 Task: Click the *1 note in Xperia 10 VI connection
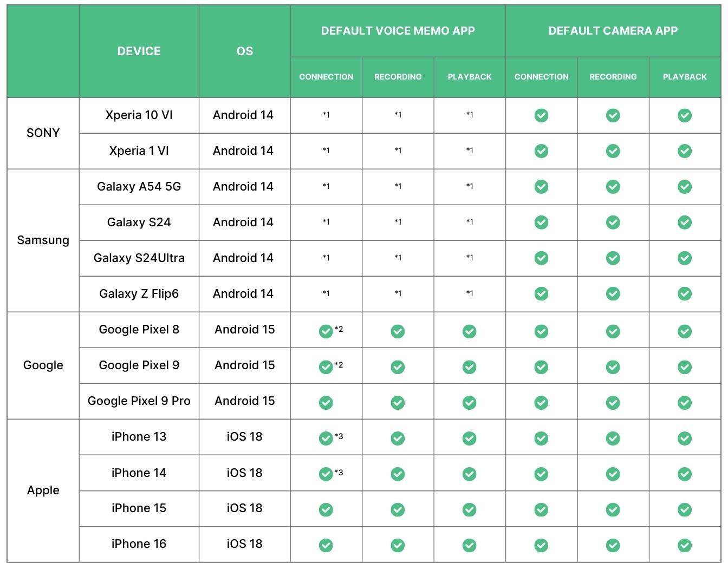point(326,115)
